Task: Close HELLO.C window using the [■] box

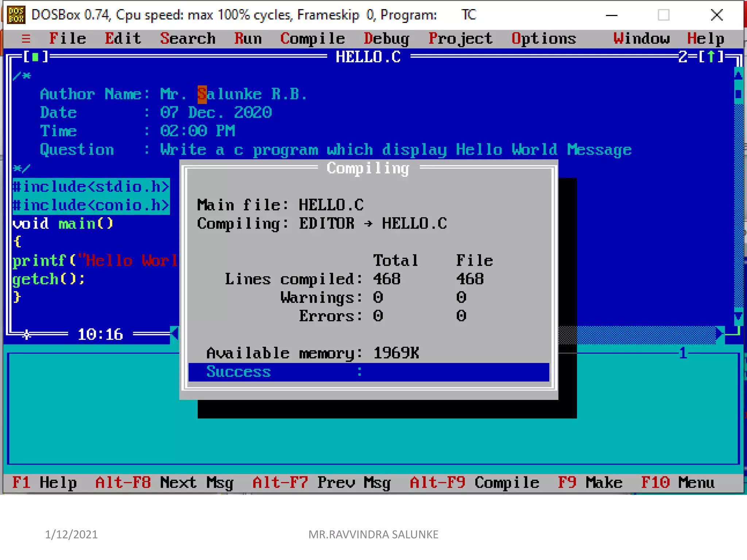Action: [x=35, y=57]
